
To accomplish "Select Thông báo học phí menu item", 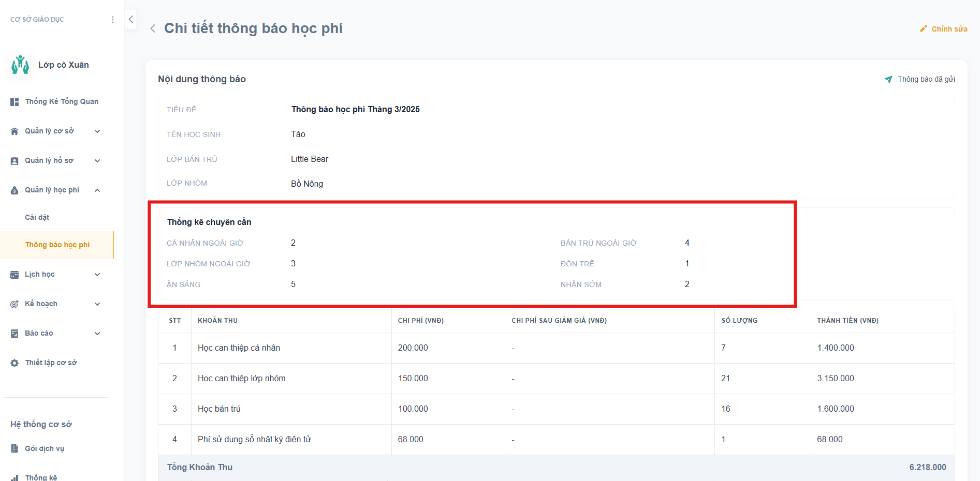I will 57,245.
